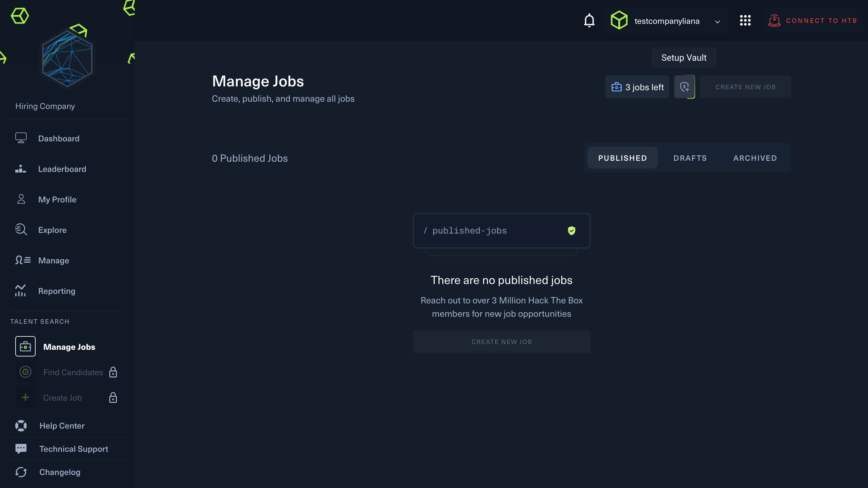Click the Find Candidates target icon
This screenshot has height=488, width=868.
pos(25,372)
